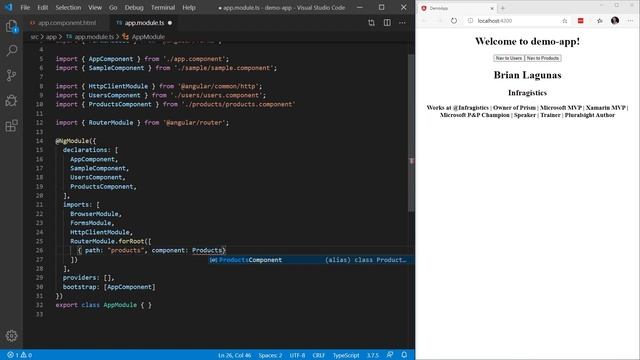Viewport: 640px width, 360px height.
Task: Click the browser refresh button
Action: (x=454, y=21)
